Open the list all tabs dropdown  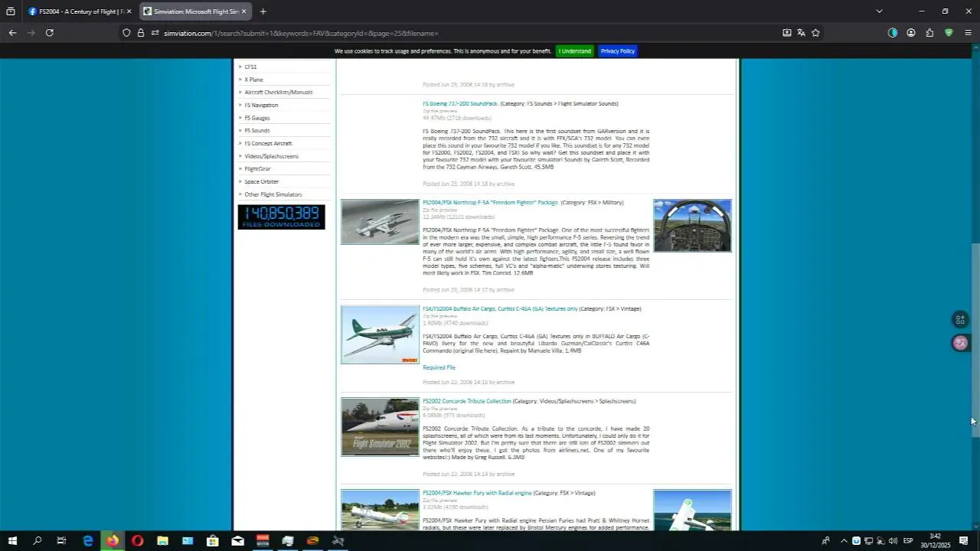click(879, 11)
